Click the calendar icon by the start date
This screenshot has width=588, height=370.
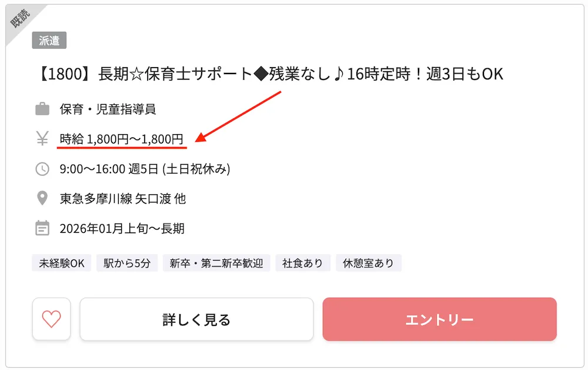41,228
